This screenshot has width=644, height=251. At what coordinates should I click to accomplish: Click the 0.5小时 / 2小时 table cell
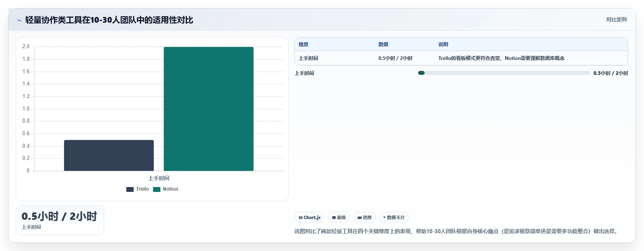pos(395,58)
